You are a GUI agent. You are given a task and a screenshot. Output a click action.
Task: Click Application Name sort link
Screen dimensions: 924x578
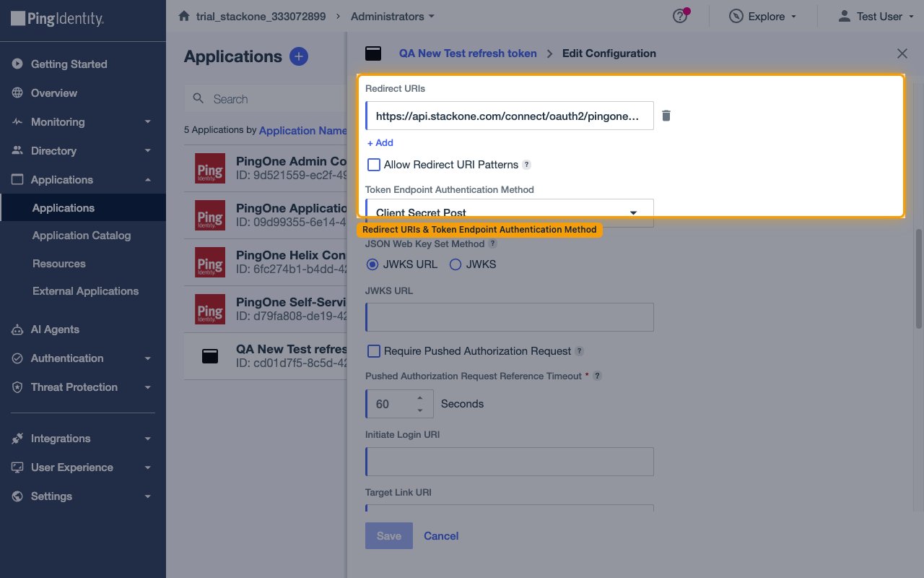(x=302, y=131)
